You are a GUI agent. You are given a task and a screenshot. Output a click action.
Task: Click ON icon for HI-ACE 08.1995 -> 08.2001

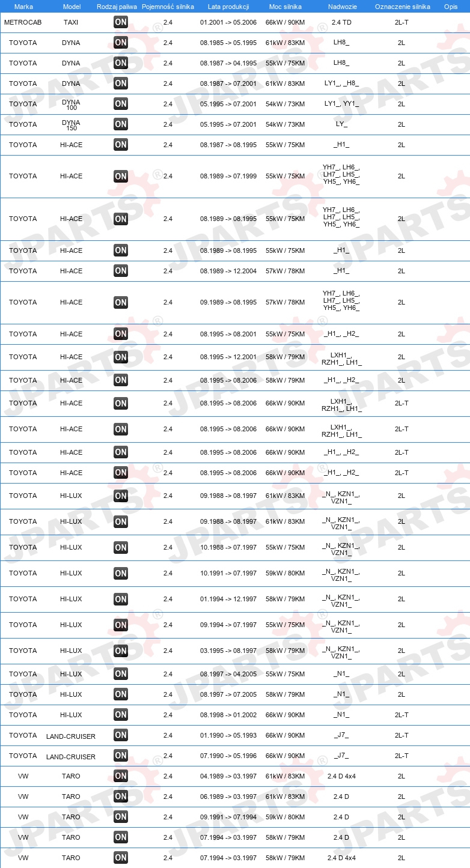[x=121, y=334]
